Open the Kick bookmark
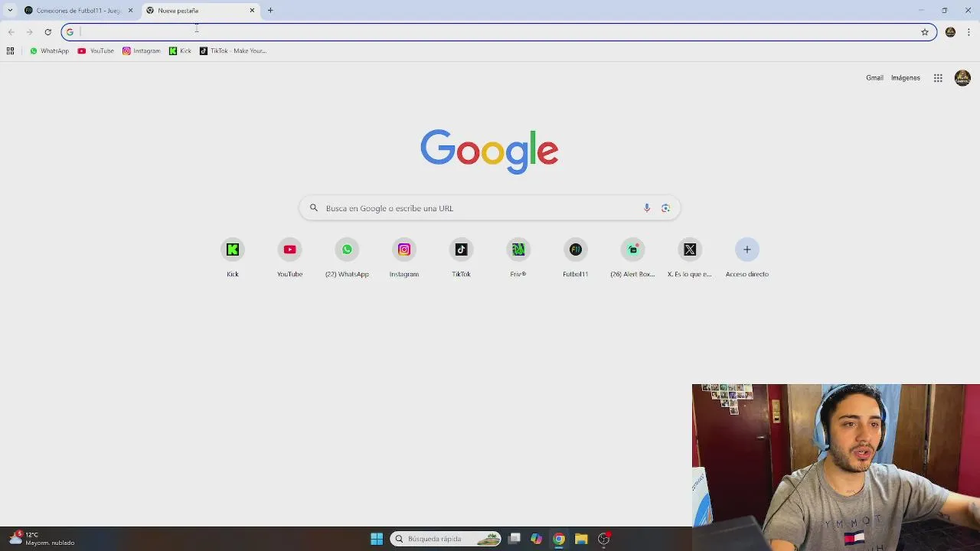980x551 pixels. tap(180, 51)
